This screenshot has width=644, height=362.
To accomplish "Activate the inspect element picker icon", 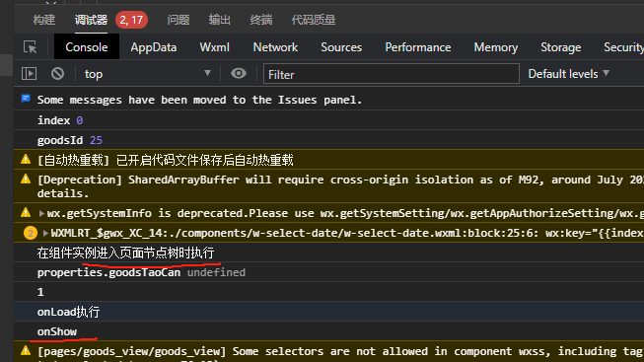I will 30,47.
